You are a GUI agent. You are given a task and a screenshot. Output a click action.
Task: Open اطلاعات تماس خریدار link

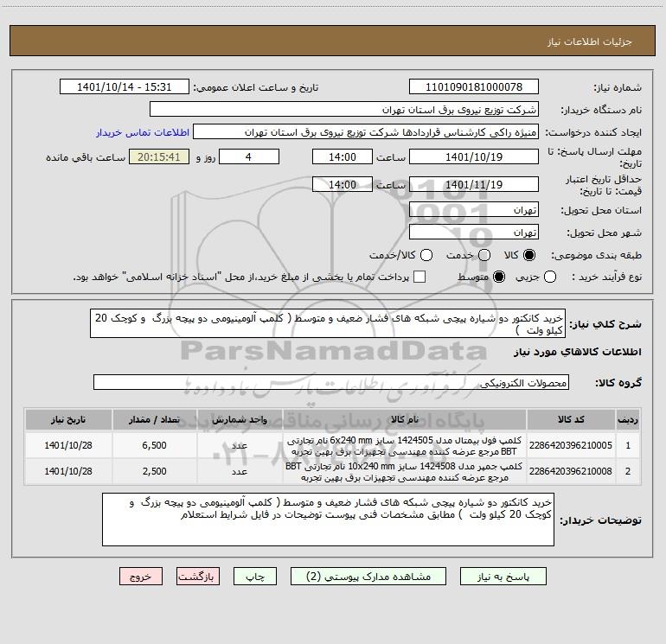[143, 132]
